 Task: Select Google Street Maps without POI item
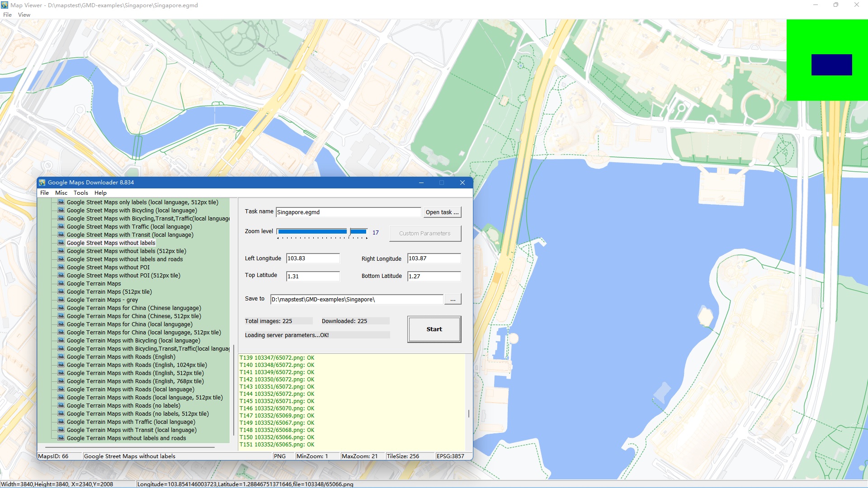pyautogui.click(x=108, y=267)
